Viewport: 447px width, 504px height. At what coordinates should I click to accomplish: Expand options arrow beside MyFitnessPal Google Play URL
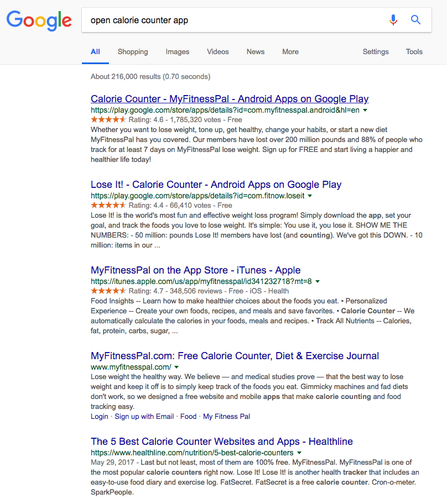(365, 110)
